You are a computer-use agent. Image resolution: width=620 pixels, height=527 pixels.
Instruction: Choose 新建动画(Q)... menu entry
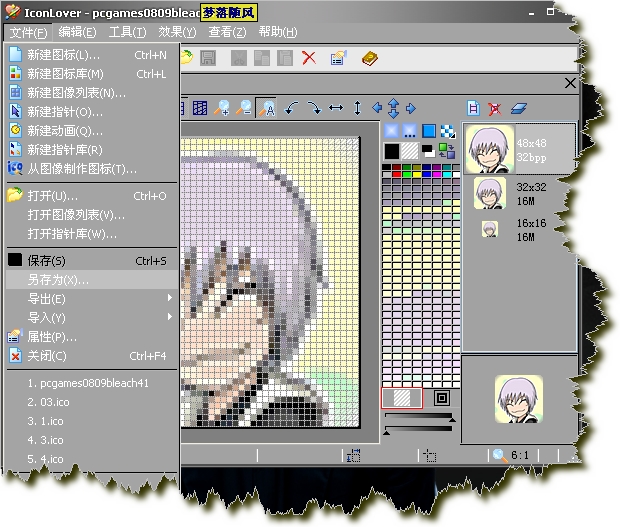pos(92,130)
